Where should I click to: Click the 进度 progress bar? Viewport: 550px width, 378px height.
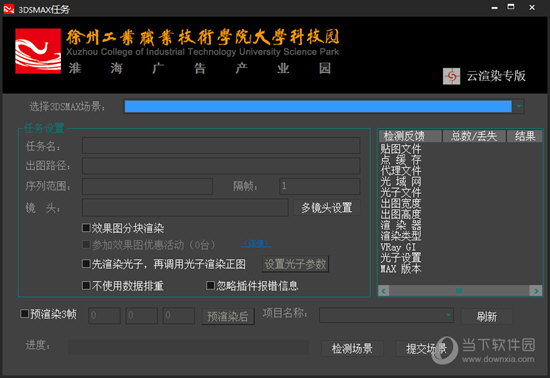click(188, 347)
